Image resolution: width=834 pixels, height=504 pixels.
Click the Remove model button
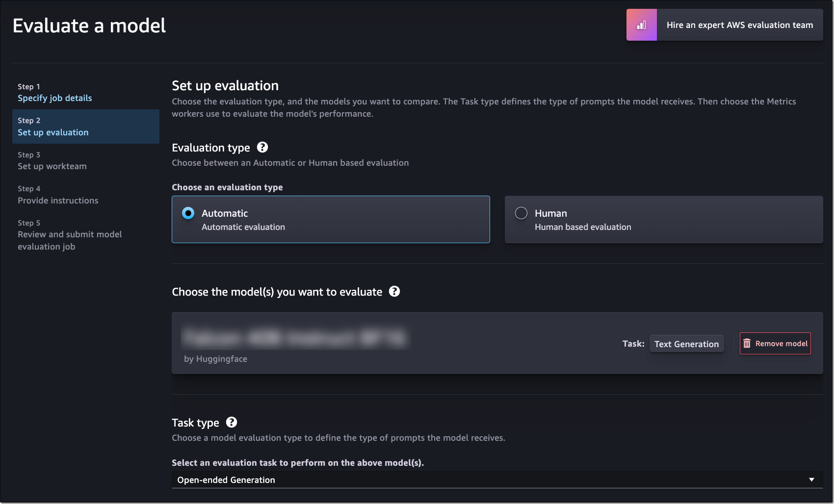[775, 343]
